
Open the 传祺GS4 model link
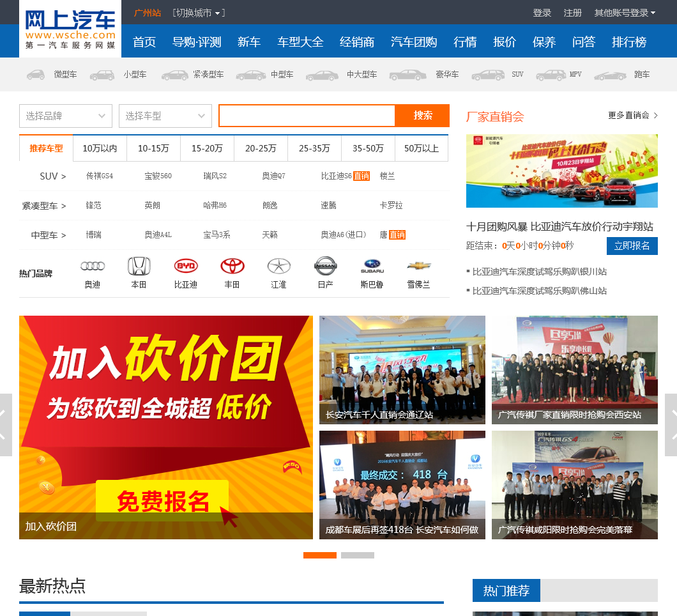(99, 176)
